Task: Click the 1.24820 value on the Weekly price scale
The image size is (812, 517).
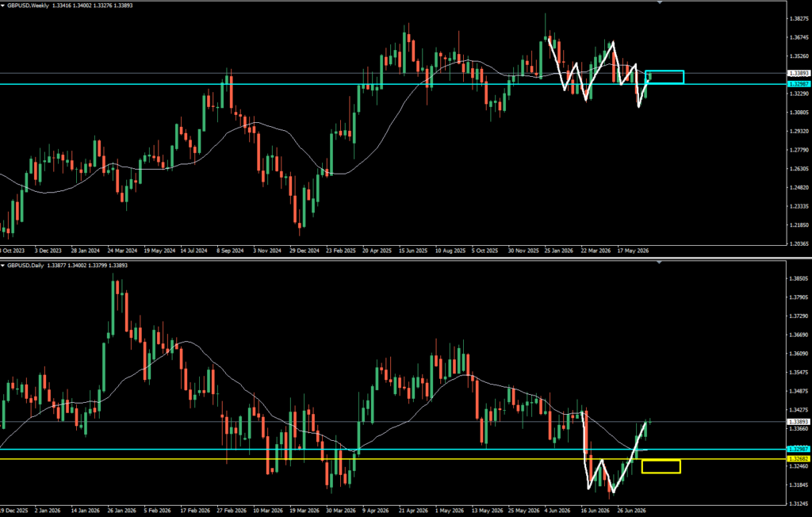Action: point(799,187)
